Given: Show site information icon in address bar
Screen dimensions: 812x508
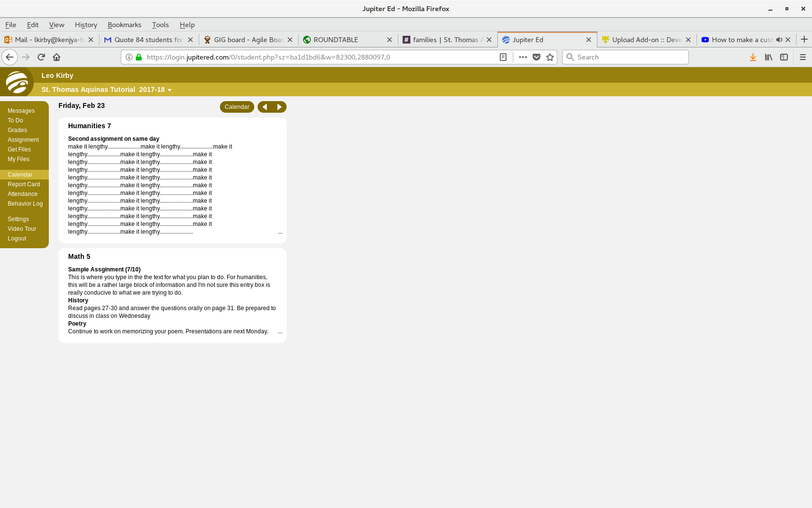Looking at the screenshot, I should point(129,57).
